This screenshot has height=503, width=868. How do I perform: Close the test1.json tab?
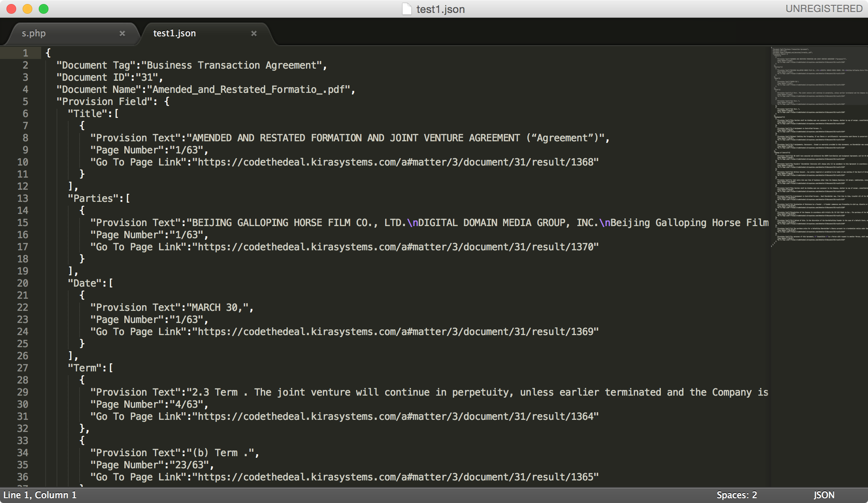[x=254, y=34]
